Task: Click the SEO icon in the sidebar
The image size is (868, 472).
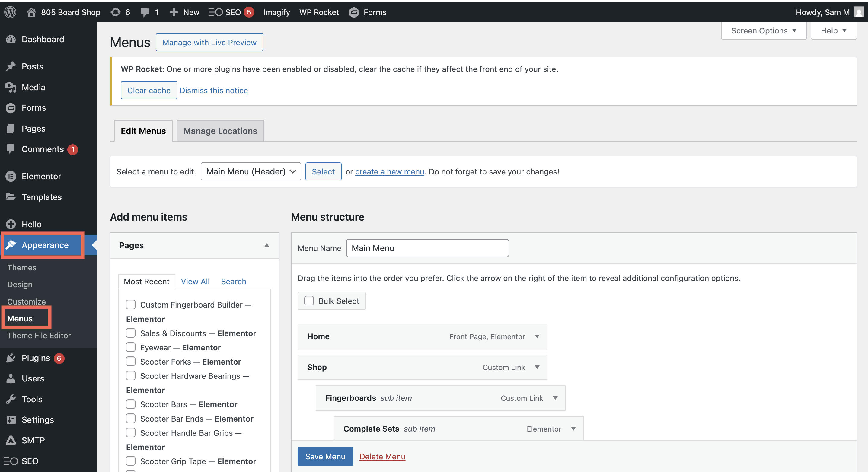Action: [x=11, y=461]
